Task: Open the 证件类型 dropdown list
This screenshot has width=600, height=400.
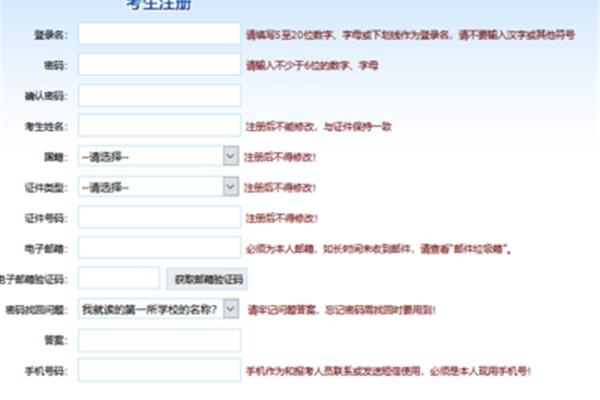Action: point(159,187)
